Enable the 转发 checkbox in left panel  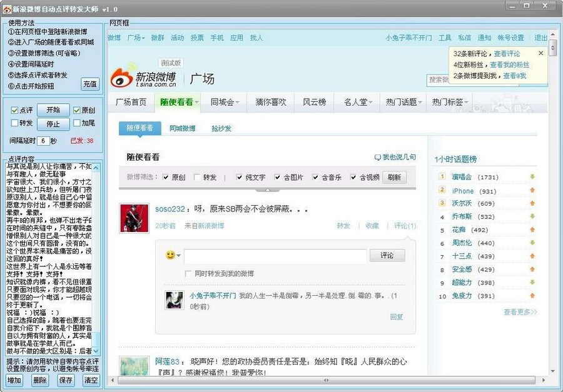15,123
